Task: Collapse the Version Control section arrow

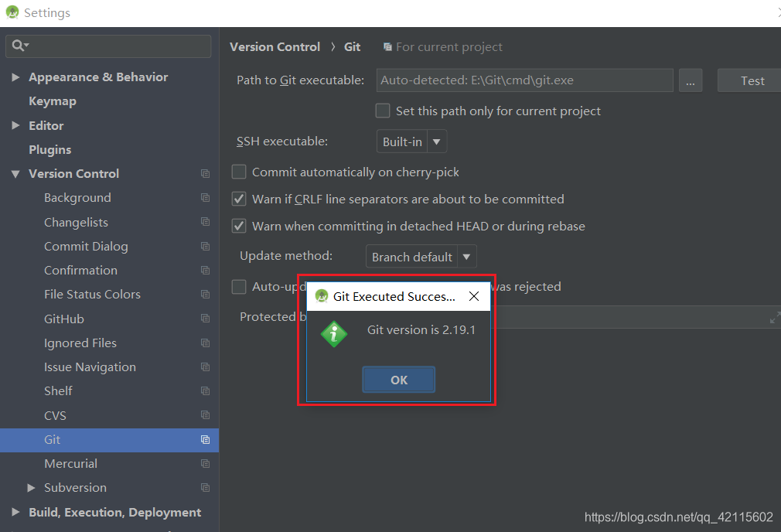Action: tap(15, 174)
